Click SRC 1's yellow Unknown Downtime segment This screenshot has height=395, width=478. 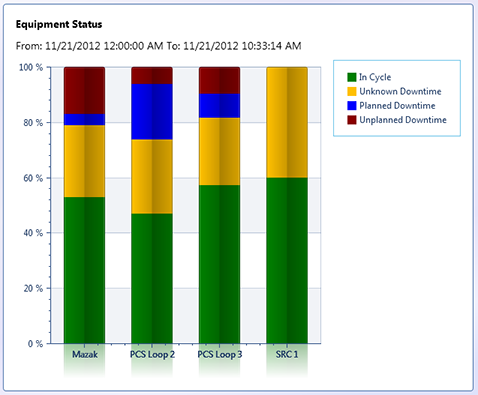click(287, 122)
